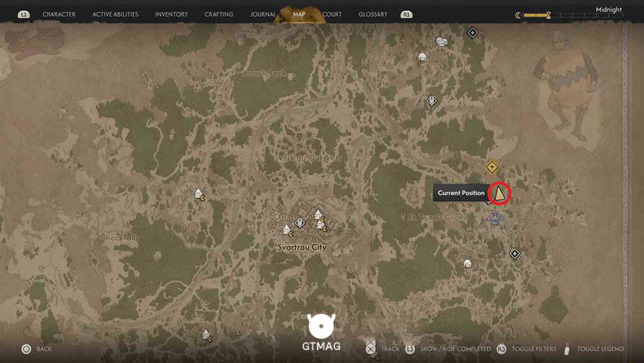
Task: Click the circle Back button icon
Action: [26, 349]
